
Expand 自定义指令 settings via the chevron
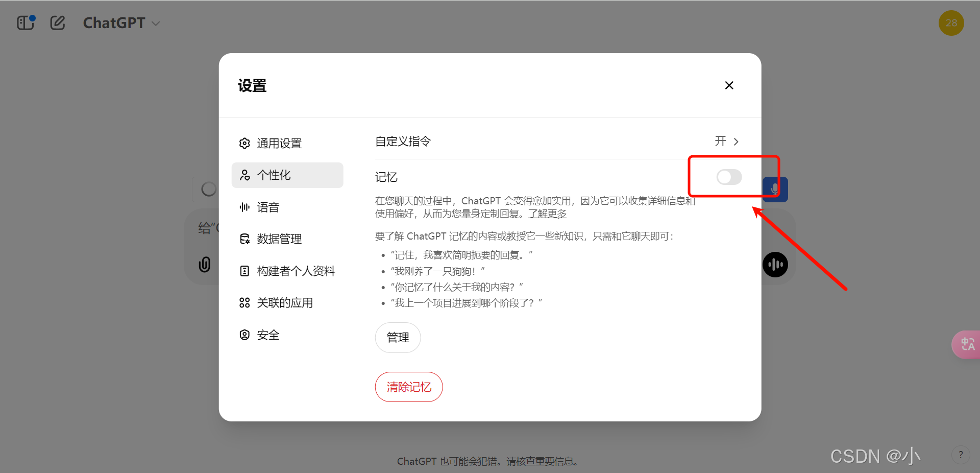click(x=736, y=141)
